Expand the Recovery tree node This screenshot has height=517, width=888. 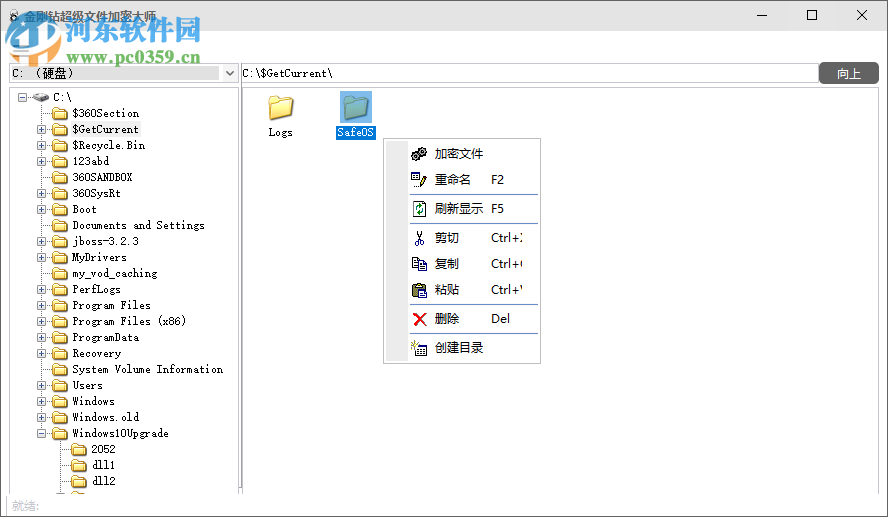tap(41, 353)
